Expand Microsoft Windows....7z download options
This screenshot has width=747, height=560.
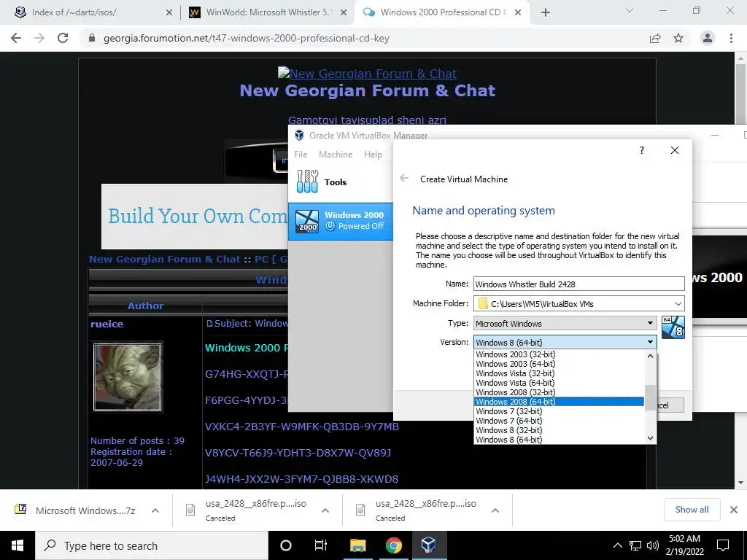(155, 510)
